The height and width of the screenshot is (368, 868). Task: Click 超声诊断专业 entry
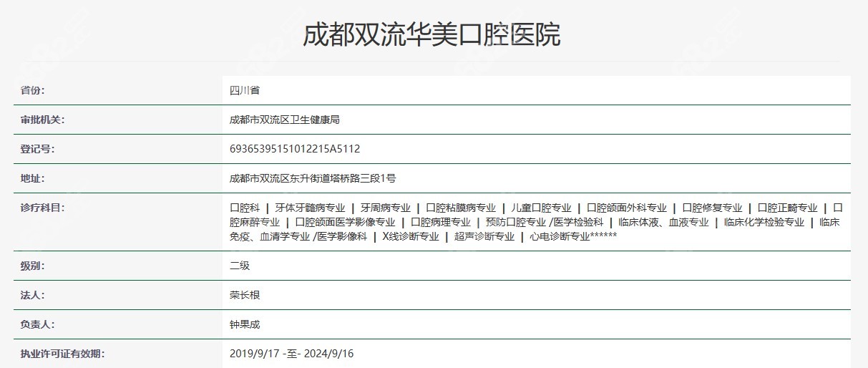(484, 236)
